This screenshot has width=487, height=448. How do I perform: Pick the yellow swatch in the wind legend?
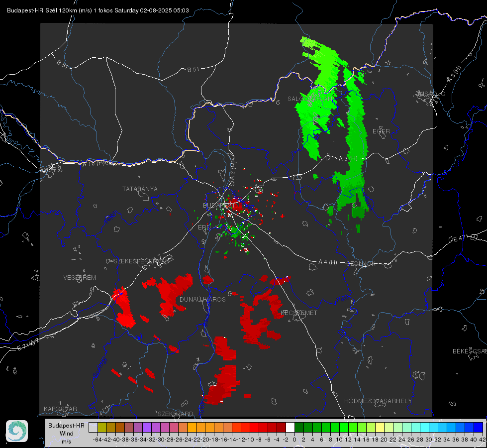point(380,427)
